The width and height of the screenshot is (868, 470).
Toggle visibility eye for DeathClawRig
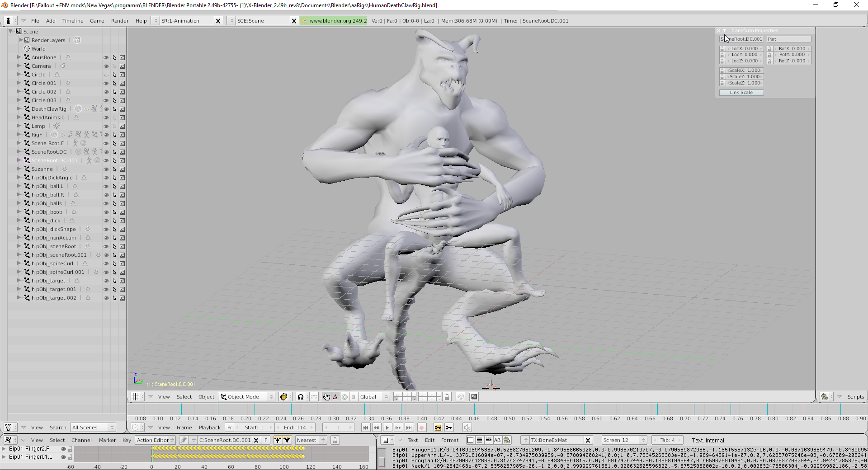[x=106, y=109]
